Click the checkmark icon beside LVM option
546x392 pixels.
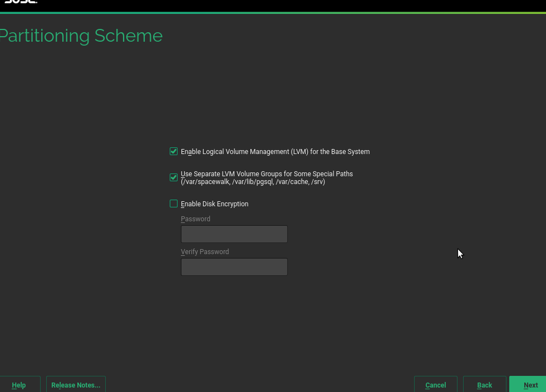[x=174, y=152]
